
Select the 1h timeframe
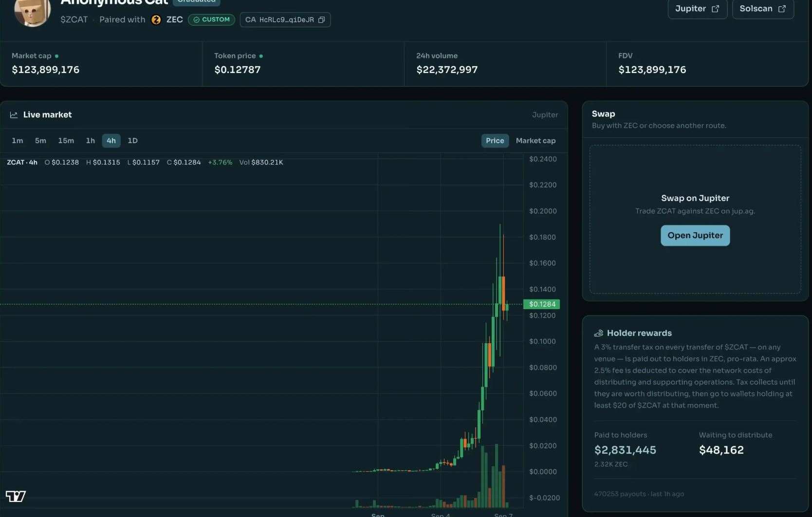(x=91, y=141)
